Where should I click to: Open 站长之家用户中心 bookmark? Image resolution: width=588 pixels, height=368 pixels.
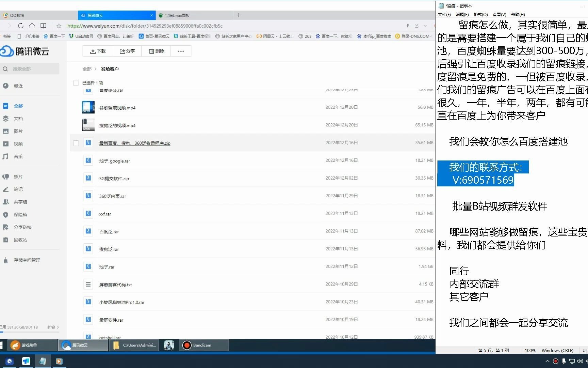233,36
